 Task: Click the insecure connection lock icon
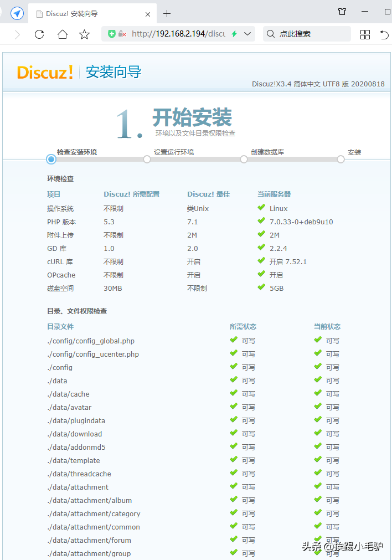122,34
